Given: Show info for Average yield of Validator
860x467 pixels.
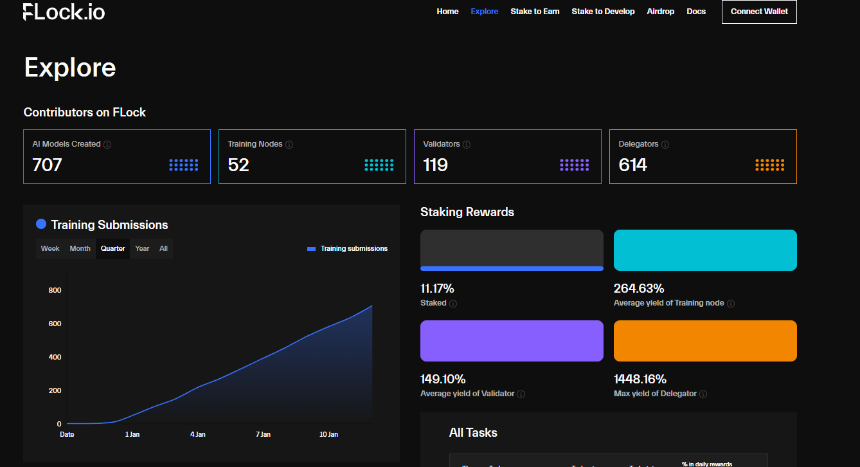Looking at the screenshot, I should click(521, 394).
